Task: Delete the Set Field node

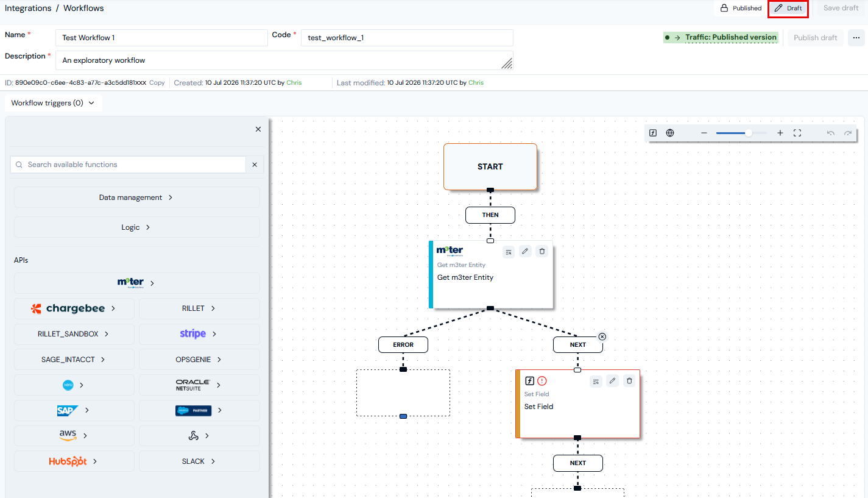Action: (629, 381)
